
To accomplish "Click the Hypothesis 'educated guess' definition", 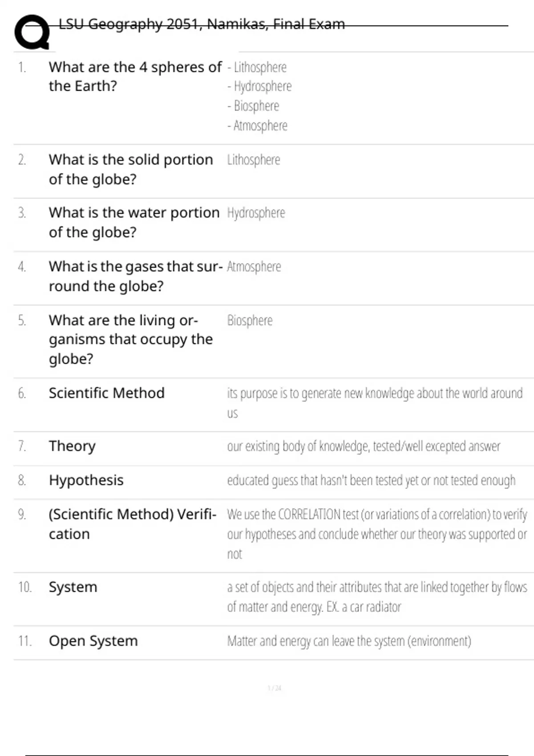I will pos(371,480).
